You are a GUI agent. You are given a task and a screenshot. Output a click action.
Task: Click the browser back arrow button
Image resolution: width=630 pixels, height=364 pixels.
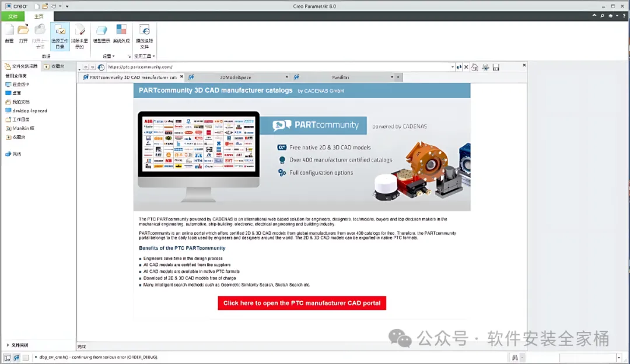(86, 67)
